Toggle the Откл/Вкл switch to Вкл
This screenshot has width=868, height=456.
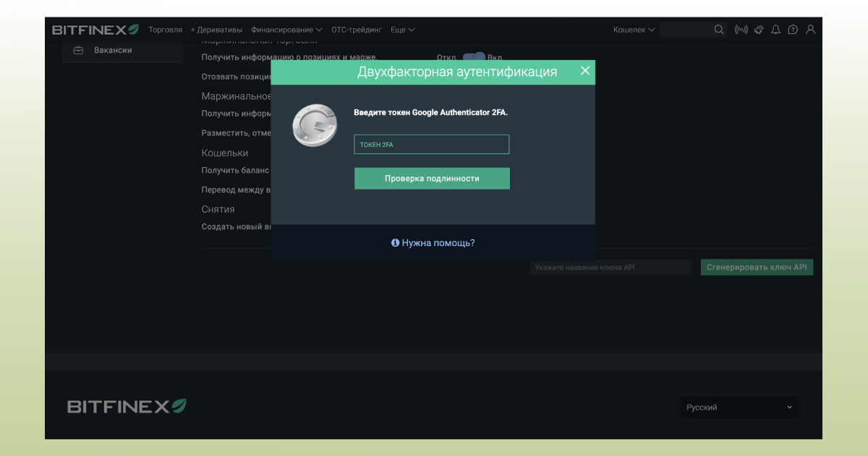(475, 57)
